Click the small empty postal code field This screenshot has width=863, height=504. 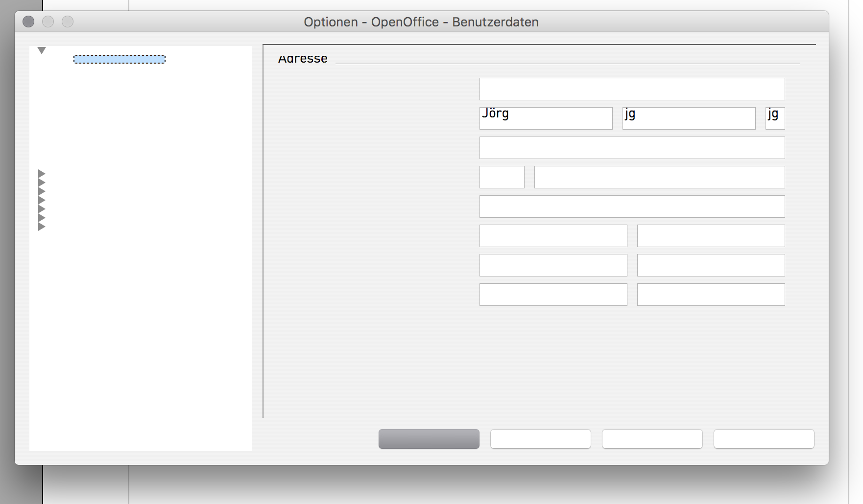click(502, 177)
